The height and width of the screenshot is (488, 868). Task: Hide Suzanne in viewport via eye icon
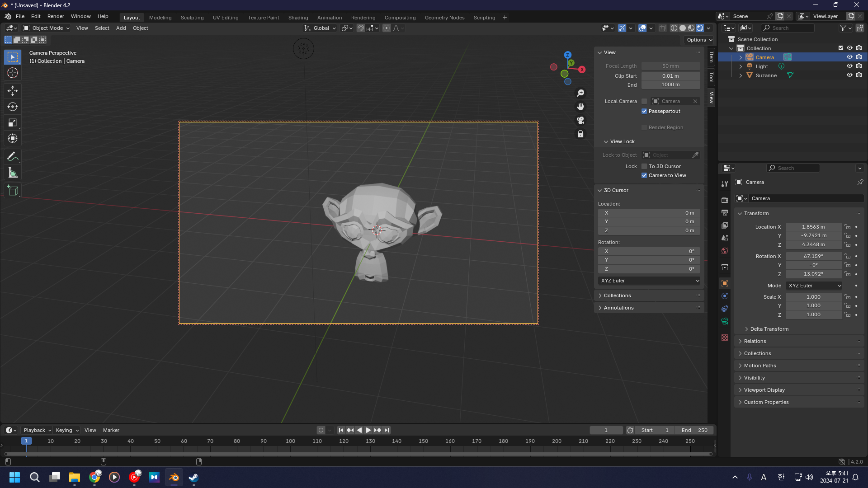[x=849, y=75]
